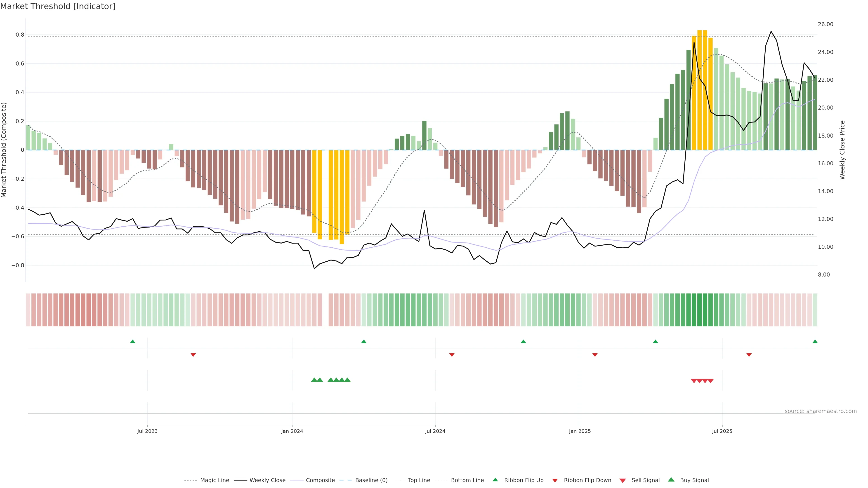Click the Jul 2023 x-axis label
The height and width of the screenshot is (488, 868).
pos(147,431)
